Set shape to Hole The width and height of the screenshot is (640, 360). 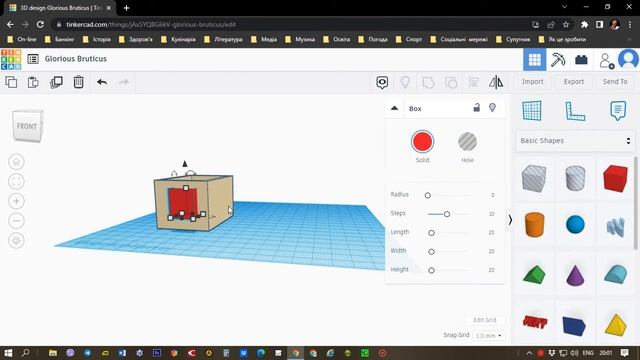tap(467, 142)
